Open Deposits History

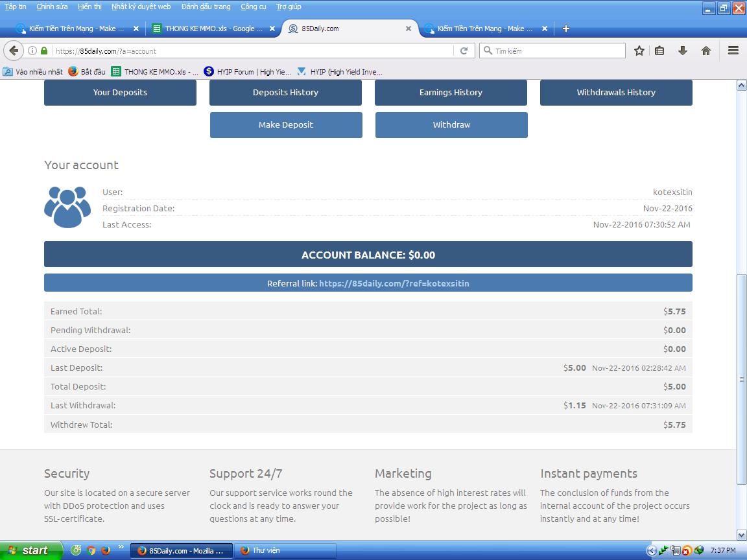[285, 93]
